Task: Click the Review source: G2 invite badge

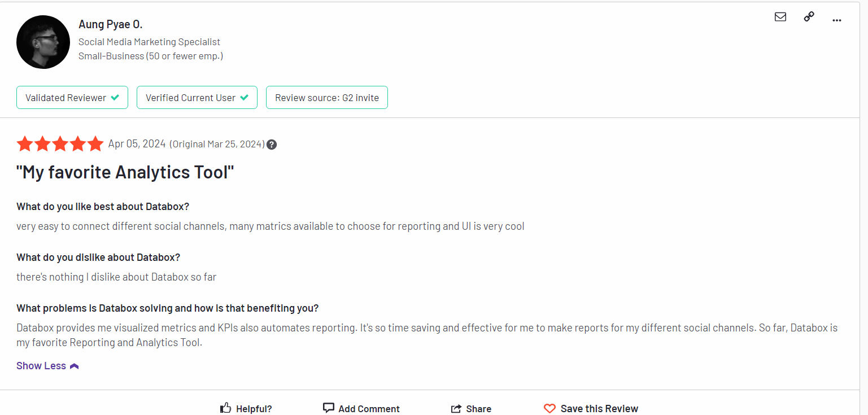Action: (x=327, y=98)
